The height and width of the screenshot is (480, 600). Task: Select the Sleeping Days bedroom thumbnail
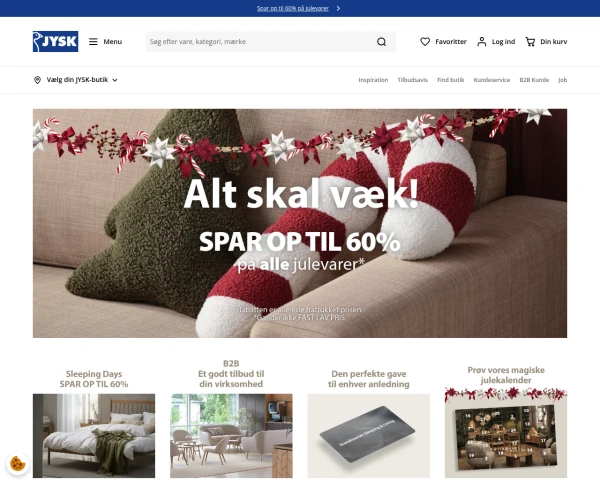point(94,436)
